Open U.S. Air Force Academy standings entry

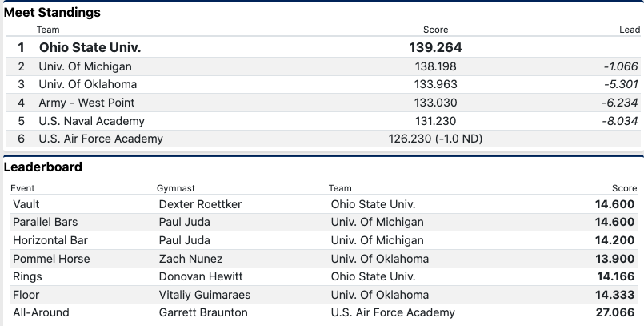pos(101,139)
